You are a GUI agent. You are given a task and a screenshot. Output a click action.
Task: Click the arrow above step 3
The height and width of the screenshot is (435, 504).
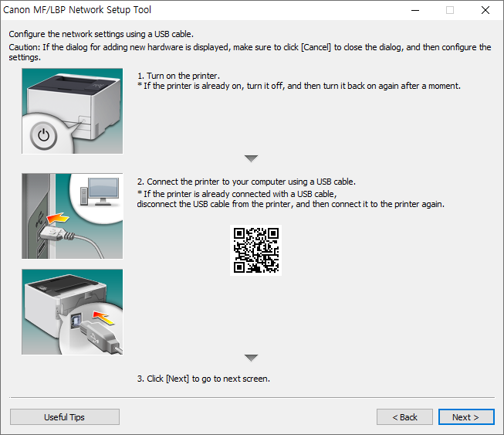[x=251, y=358]
